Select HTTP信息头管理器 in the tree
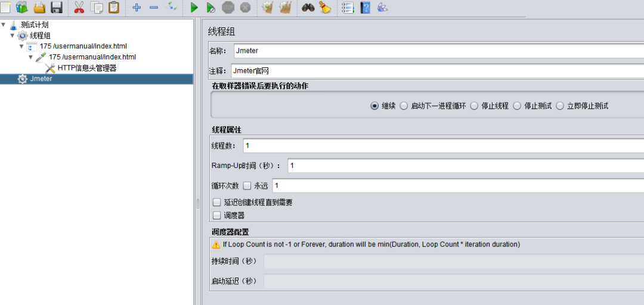644x305 pixels. [x=86, y=68]
